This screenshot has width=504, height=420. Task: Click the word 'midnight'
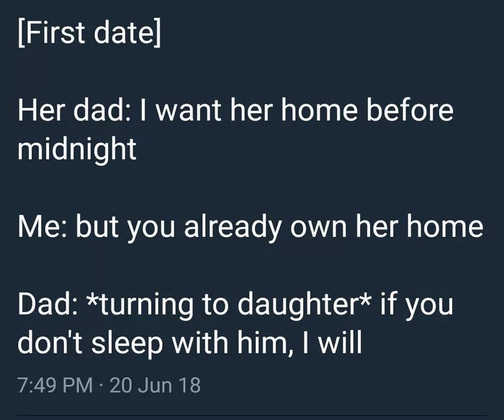click(x=76, y=149)
